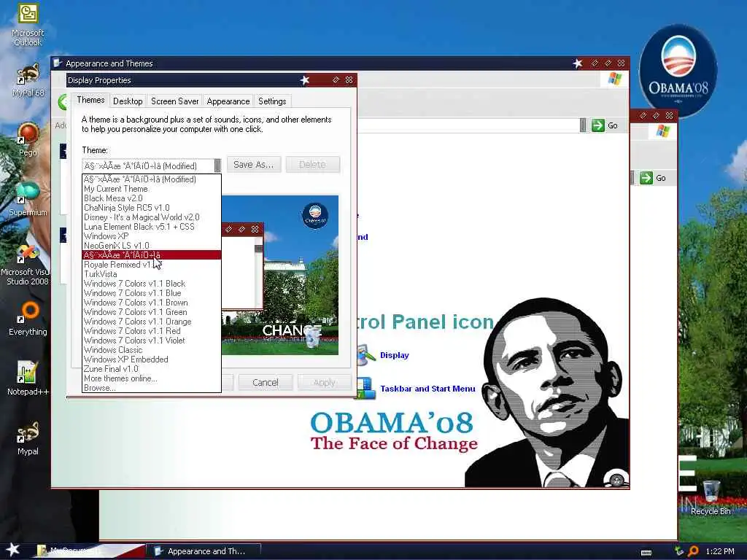747x560 pixels.
Task: Pick Disney - It's a Magical World v2.0
Action: click(152, 217)
